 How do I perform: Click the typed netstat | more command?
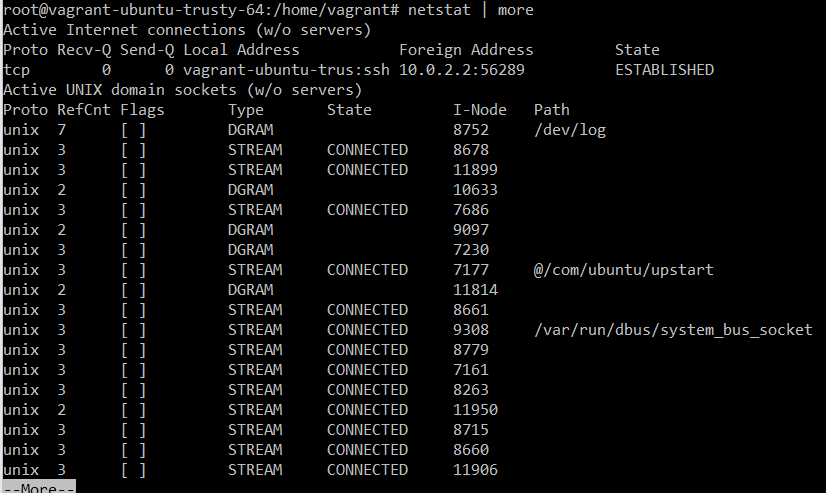[x=471, y=10]
